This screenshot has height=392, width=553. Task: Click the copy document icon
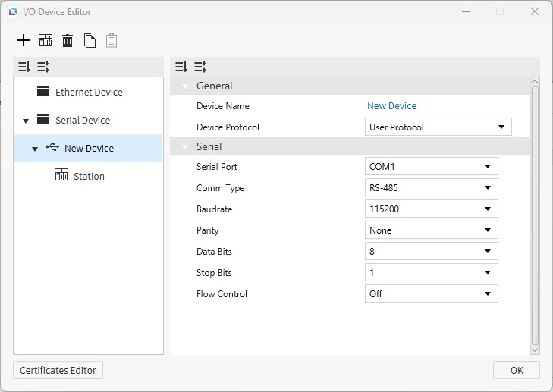pyautogui.click(x=90, y=41)
